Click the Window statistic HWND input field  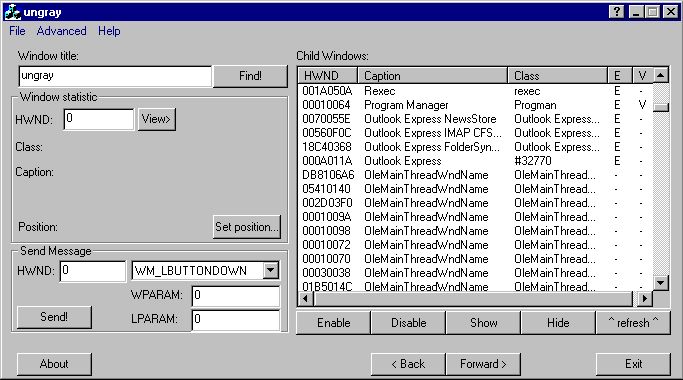click(99, 119)
